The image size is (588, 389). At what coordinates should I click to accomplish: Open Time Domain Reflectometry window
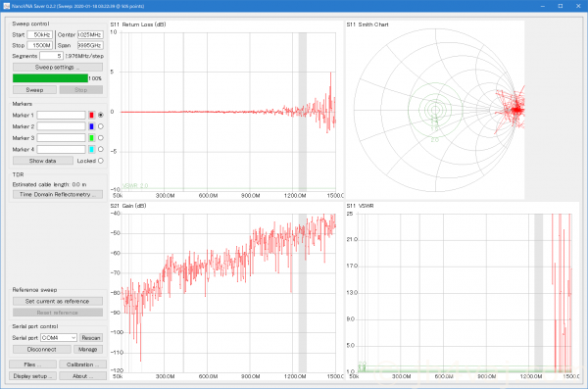pyautogui.click(x=58, y=194)
